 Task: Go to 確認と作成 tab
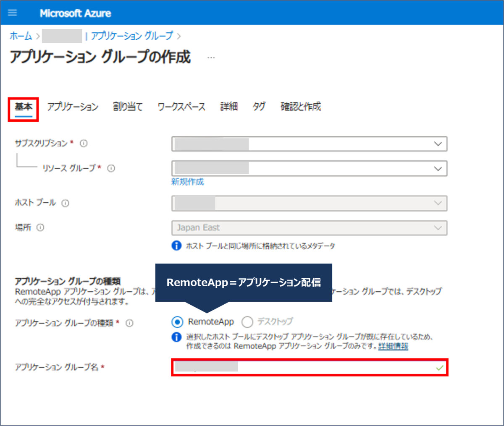coord(301,107)
